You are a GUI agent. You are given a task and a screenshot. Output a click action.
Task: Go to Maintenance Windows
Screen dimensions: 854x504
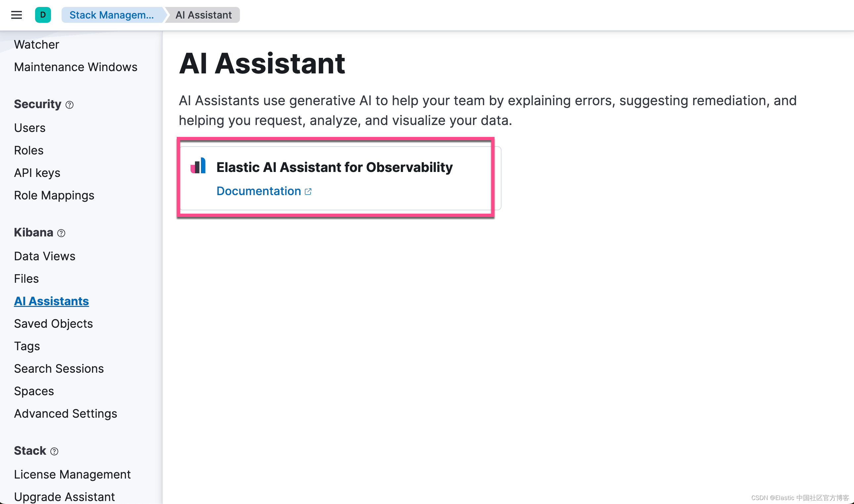[x=75, y=67]
